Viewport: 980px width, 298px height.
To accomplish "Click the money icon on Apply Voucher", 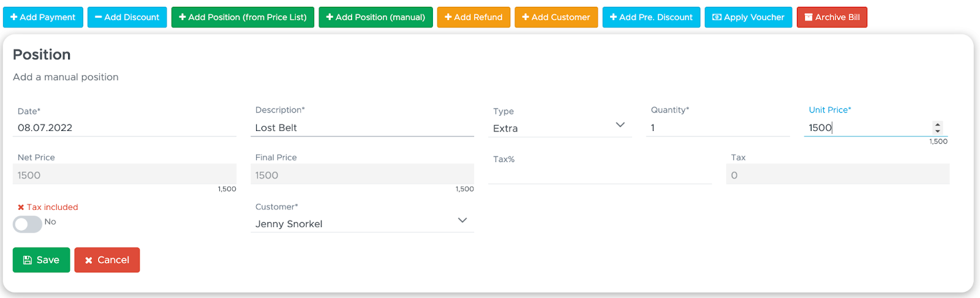I will coord(717,17).
